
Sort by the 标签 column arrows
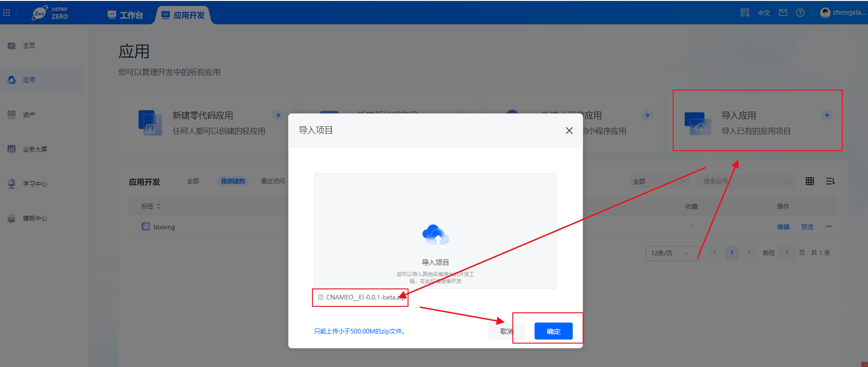[159, 207]
